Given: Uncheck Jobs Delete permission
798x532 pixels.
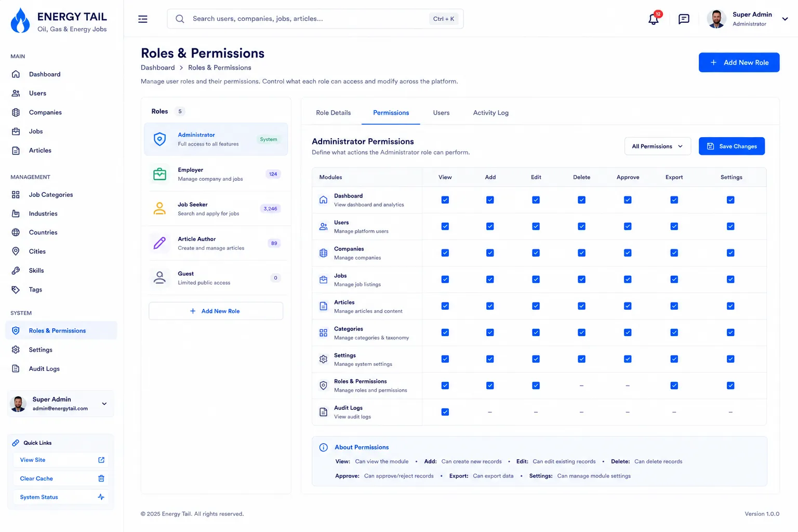Looking at the screenshot, I should tap(581, 280).
